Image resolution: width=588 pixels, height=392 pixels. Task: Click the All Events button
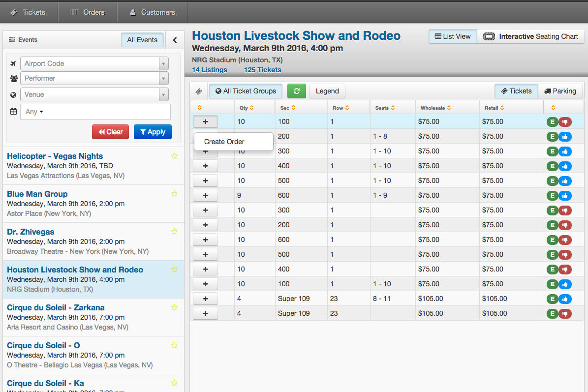(x=142, y=40)
